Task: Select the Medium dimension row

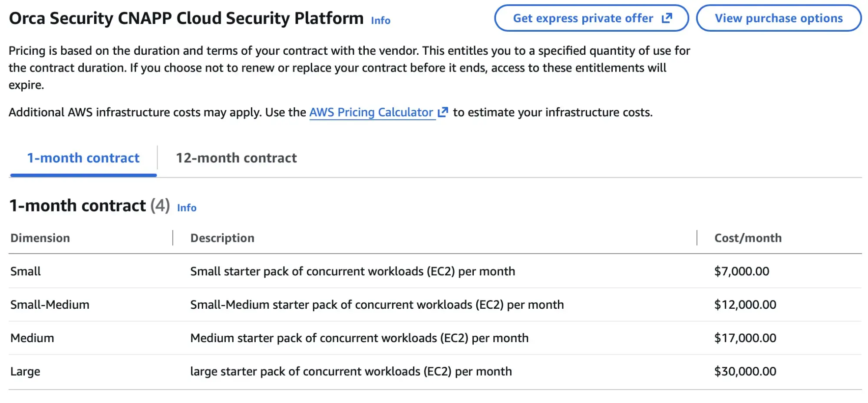Action: pyautogui.click(x=435, y=338)
